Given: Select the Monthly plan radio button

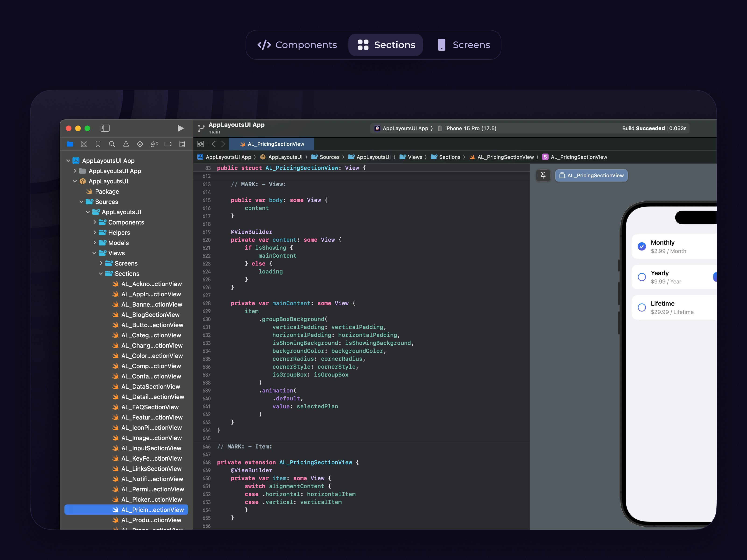Looking at the screenshot, I should (642, 246).
